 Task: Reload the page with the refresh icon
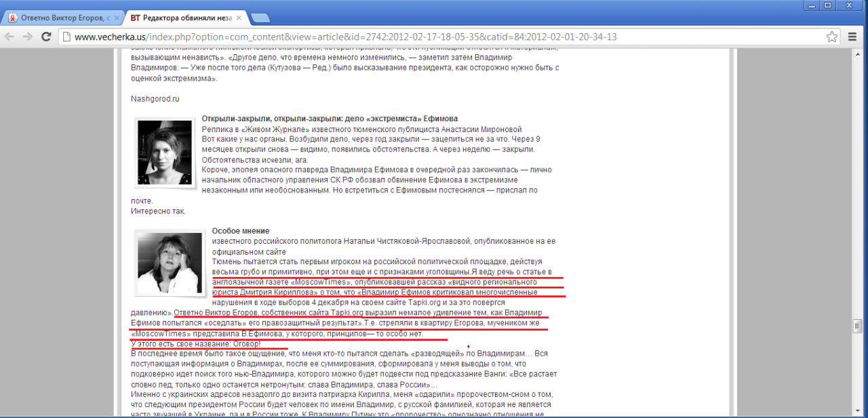pos(46,37)
